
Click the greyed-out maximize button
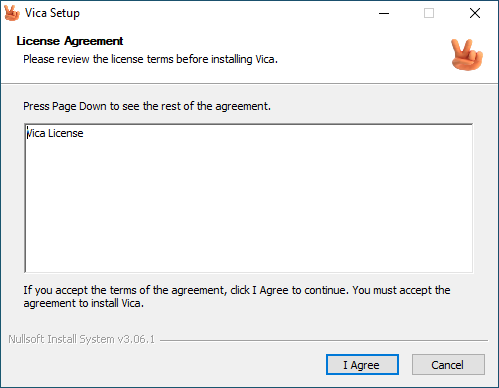point(429,13)
